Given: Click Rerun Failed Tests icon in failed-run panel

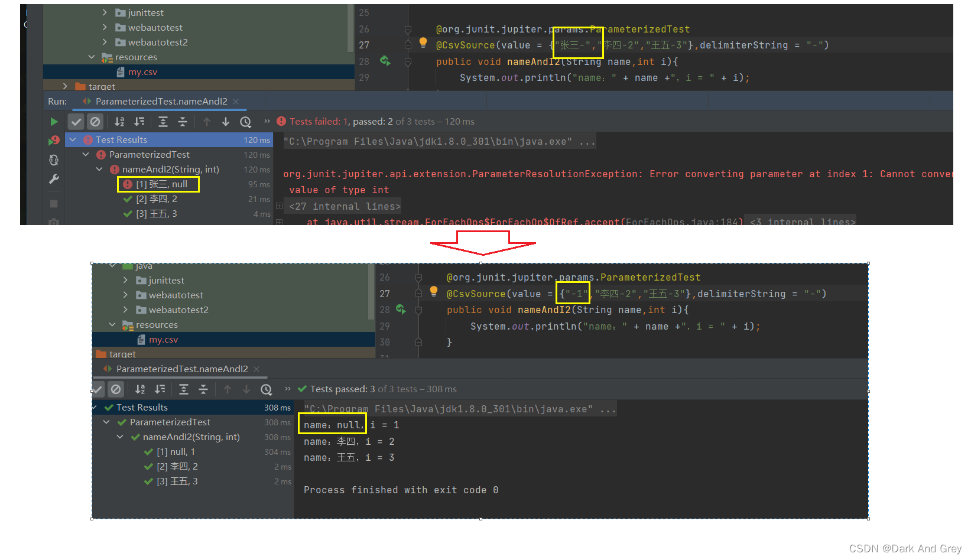Looking at the screenshot, I should (54, 141).
